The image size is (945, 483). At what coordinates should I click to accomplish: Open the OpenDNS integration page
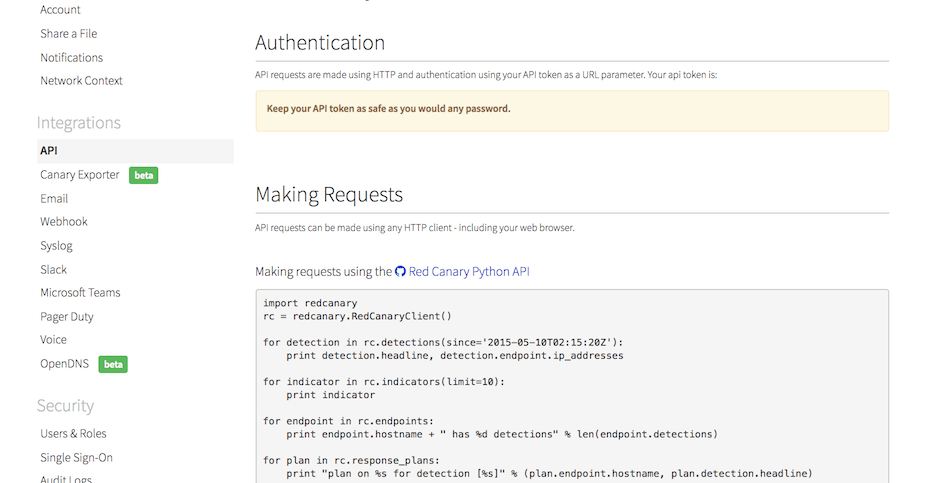point(65,364)
